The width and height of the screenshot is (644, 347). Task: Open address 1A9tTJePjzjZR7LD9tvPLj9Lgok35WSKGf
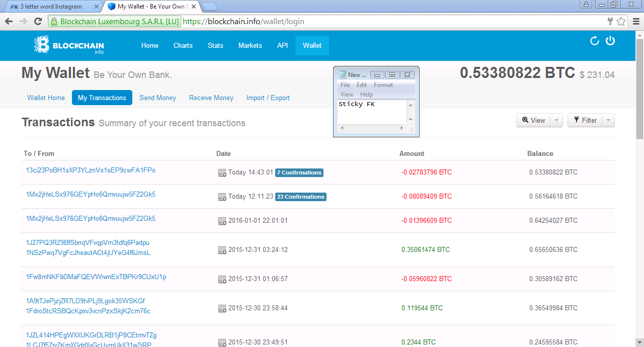click(86, 301)
